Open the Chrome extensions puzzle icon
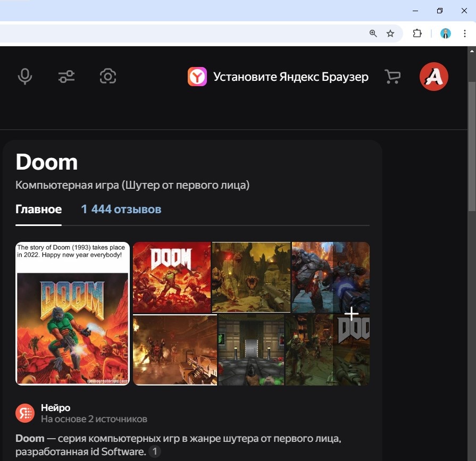The image size is (476, 461). pos(417,33)
